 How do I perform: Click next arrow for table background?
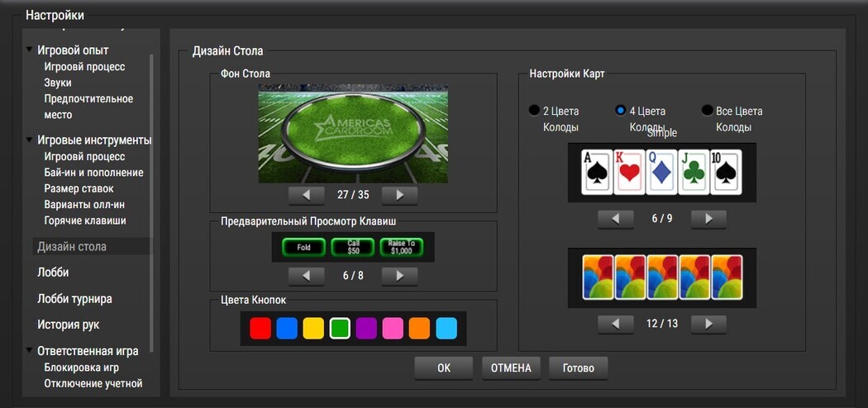tap(399, 195)
